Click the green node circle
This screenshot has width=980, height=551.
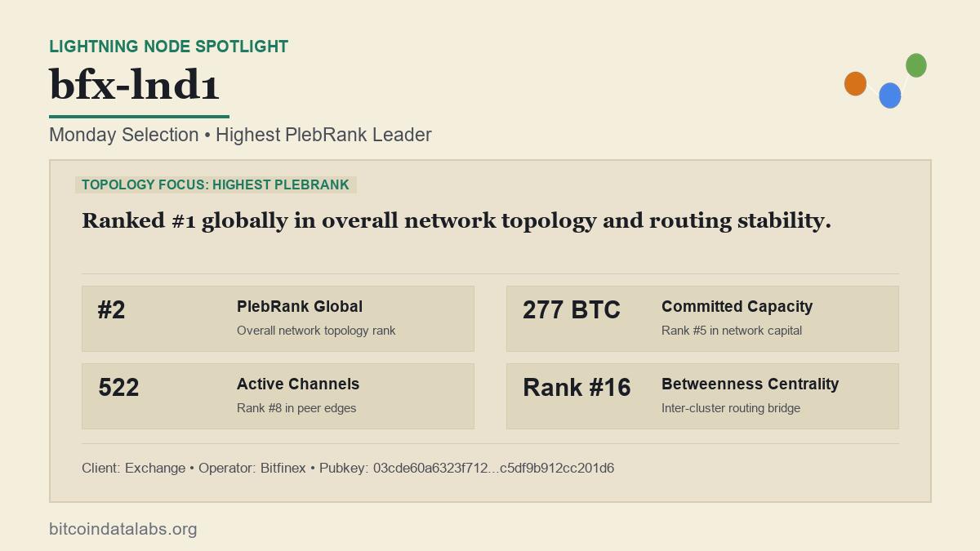tap(916, 65)
